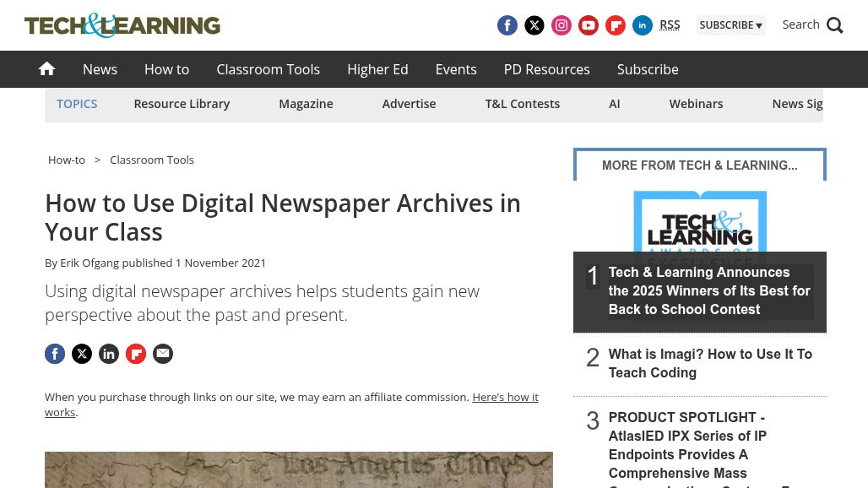Open the Classroom Tools menu
This screenshot has width=868, height=488.
point(268,69)
